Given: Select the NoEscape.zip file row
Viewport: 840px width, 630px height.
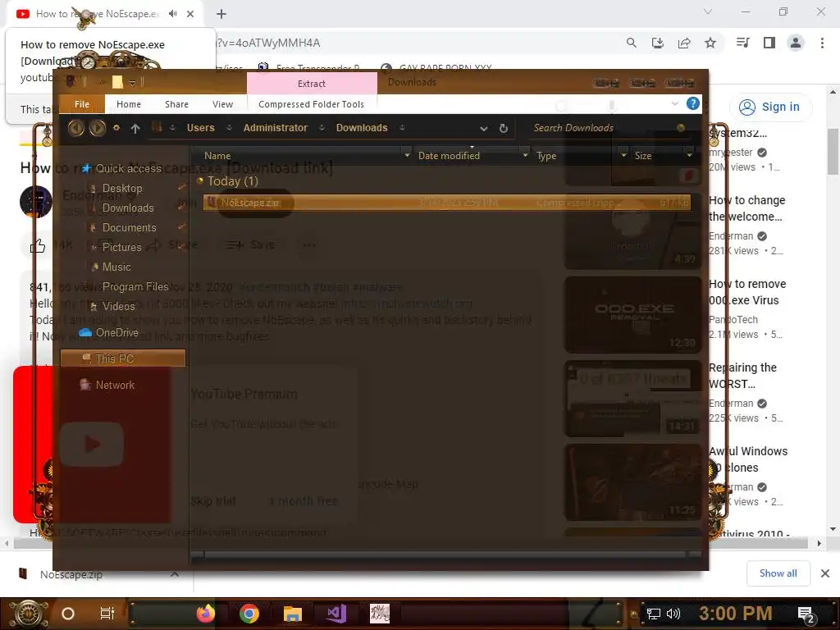Looking at the screenshot, I should pos(447,203).
